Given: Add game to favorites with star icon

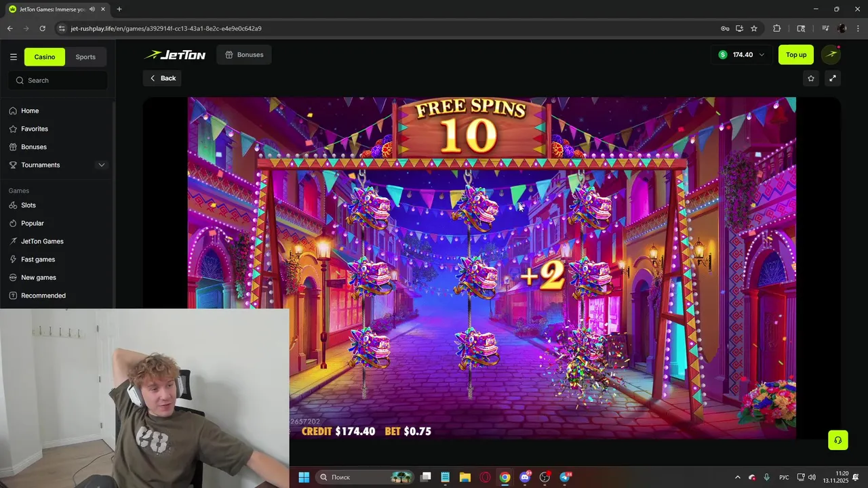Looking at the screenshot, I should point(811,78).
